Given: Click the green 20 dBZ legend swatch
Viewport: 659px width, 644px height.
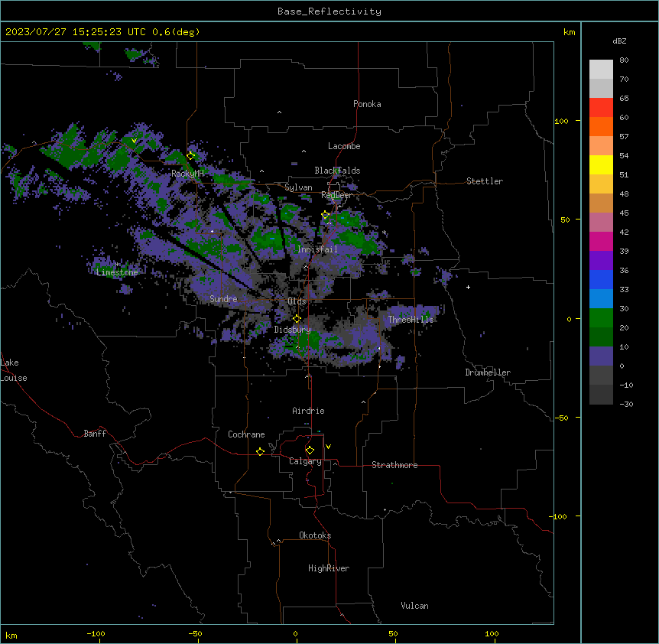Looking at the screenshot, I should click(601, 318).
